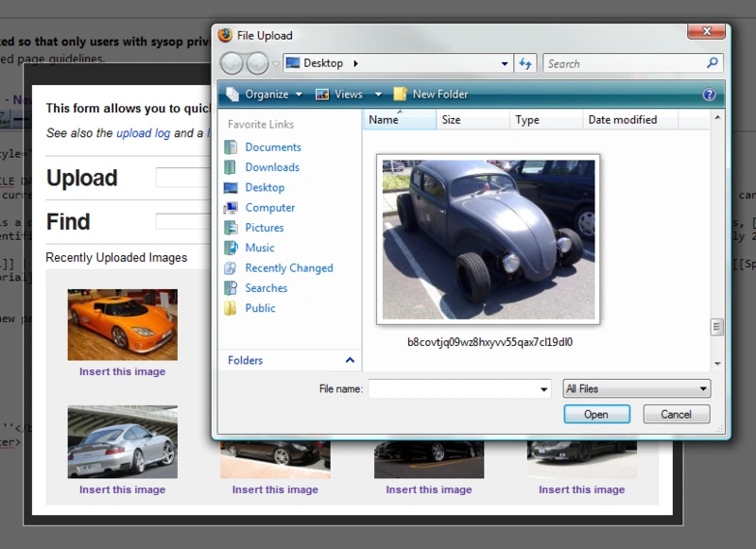
Task: Open the All Files type dropdown
Action: (x=636, y=388)
